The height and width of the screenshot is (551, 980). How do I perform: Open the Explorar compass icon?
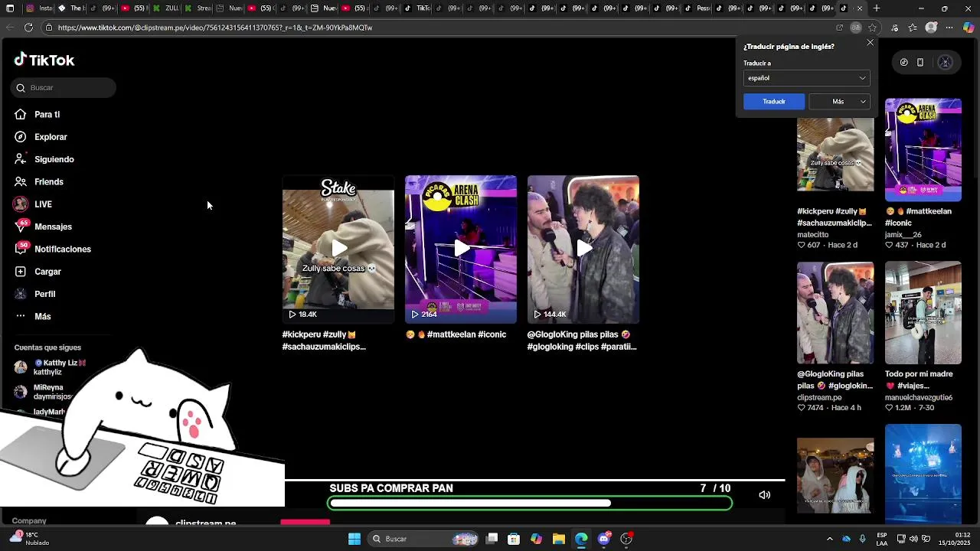[x=21, y=137]
